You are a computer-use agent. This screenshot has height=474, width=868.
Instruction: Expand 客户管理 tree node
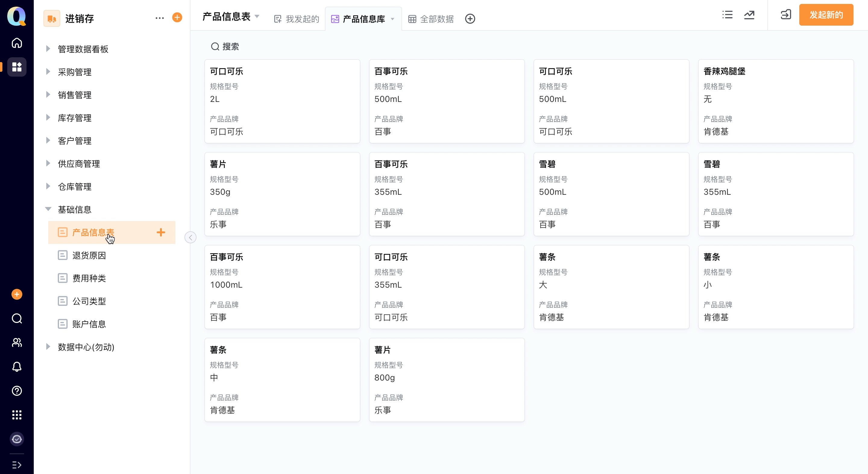tap(48, 141)
